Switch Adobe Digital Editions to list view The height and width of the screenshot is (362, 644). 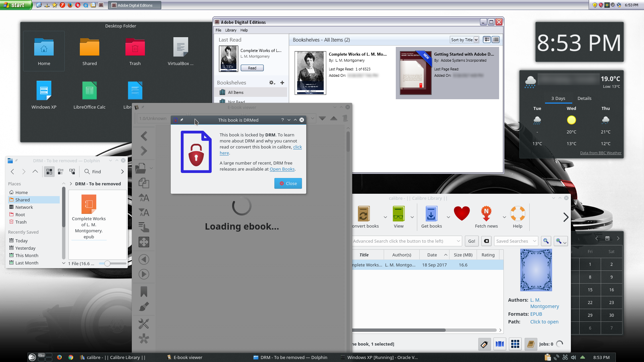(x=496, y=40)
